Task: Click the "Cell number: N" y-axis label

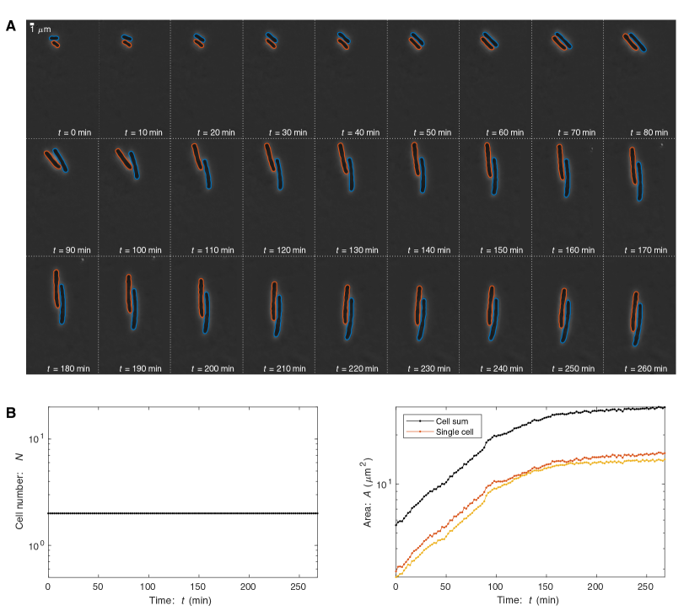Action: (19, 491)
